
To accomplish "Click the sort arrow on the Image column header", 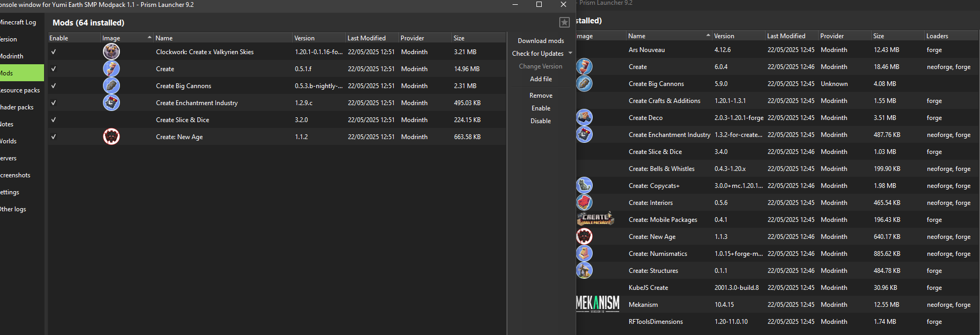I will [149, 37].
